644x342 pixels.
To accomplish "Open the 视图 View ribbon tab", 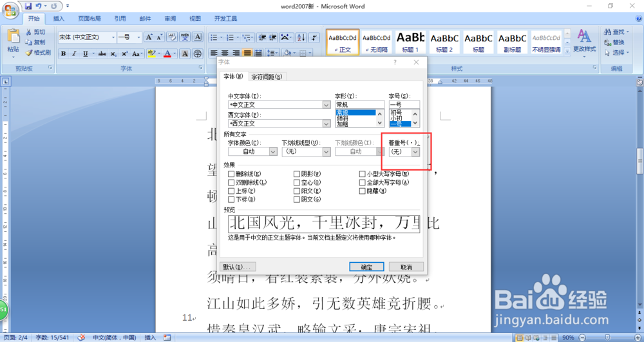I will click(195, 19).
